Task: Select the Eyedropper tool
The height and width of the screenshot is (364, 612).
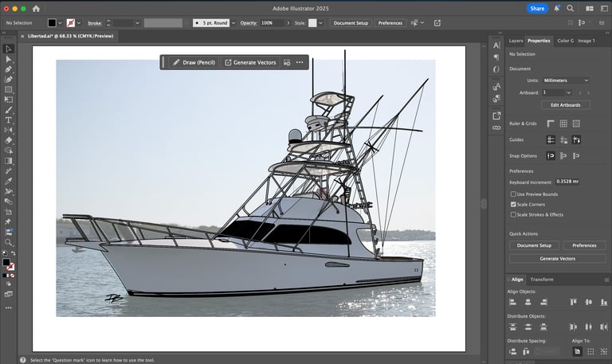Action: point(8,181)
